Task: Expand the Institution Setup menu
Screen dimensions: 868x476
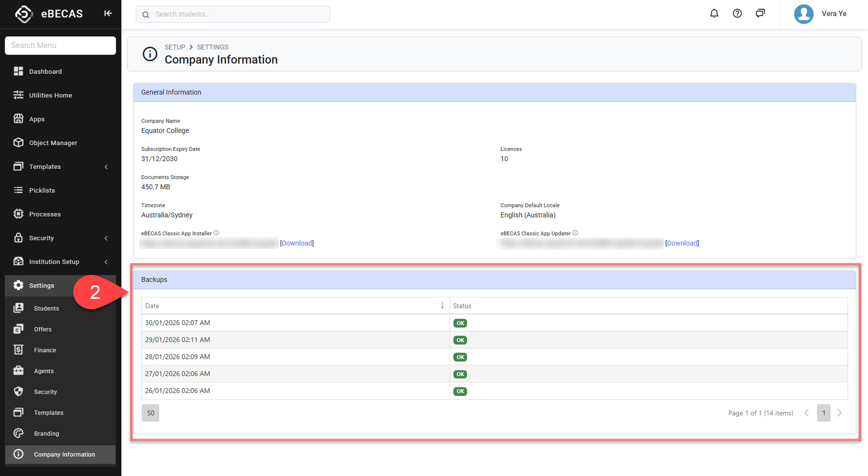Action: point(54,262)
